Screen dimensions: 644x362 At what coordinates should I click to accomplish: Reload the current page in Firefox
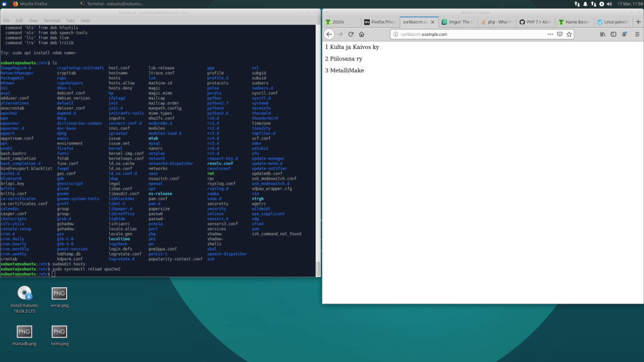(x=351, y=34)
